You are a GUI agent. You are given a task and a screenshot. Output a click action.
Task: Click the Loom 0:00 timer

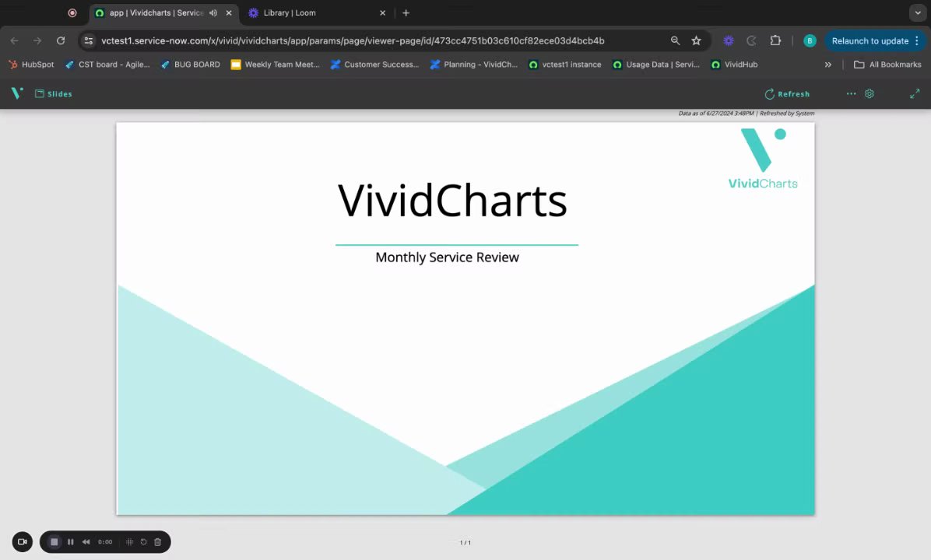(x=105, y=541)
